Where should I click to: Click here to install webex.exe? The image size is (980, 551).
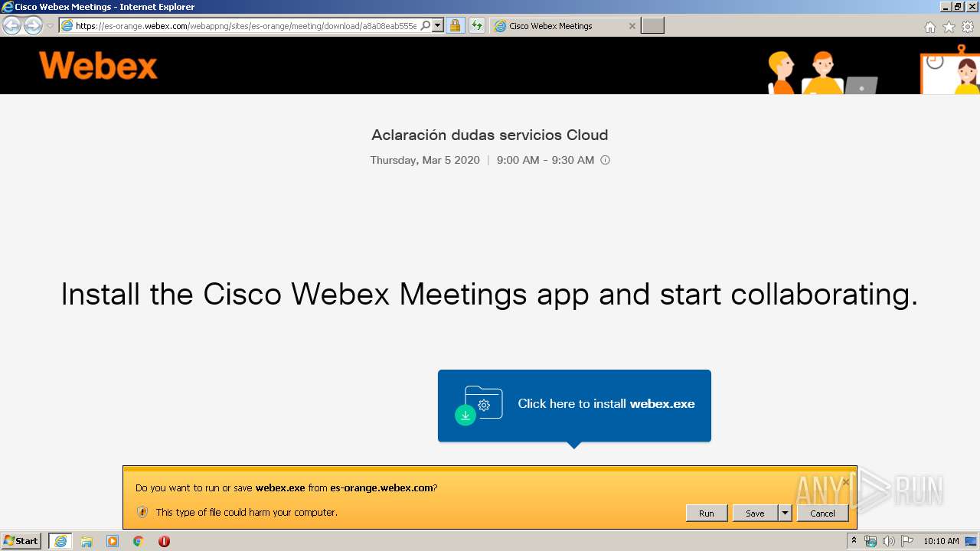click(574, 406)
